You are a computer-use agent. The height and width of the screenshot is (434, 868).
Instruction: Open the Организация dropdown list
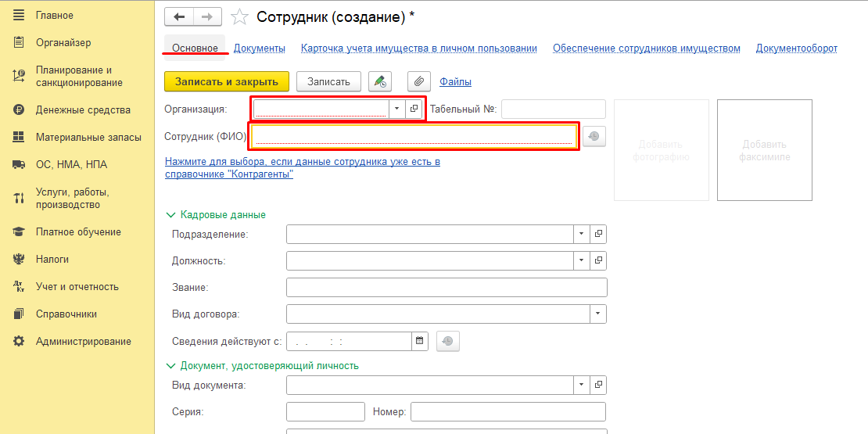click(x=397, y=109)
